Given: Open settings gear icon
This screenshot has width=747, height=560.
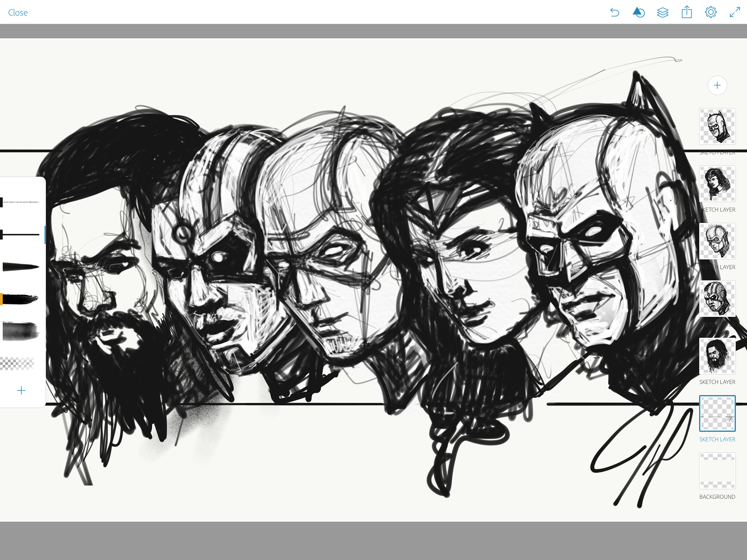Looking at the screenshot, I should tap(711, 12).
